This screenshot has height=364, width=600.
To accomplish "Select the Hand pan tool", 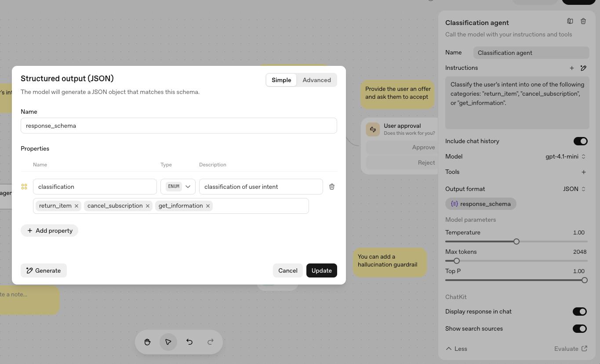I will (147, 342).
